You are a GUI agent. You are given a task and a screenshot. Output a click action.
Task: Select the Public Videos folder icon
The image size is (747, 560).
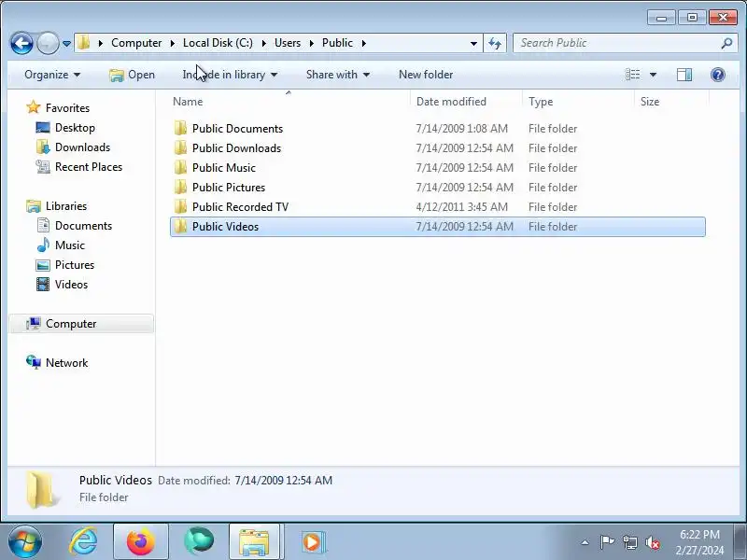point(180,226)
